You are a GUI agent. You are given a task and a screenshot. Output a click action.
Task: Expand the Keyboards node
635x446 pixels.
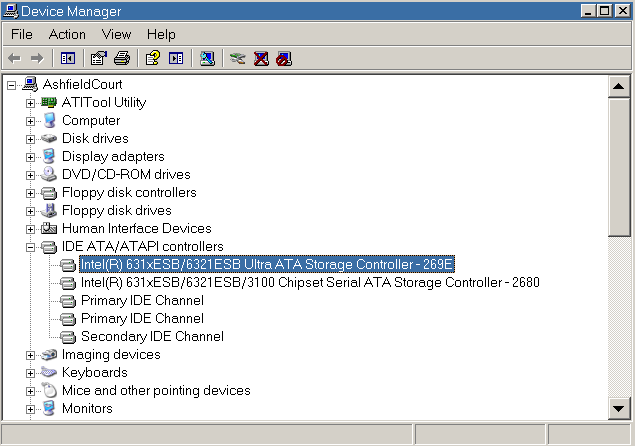30,373
